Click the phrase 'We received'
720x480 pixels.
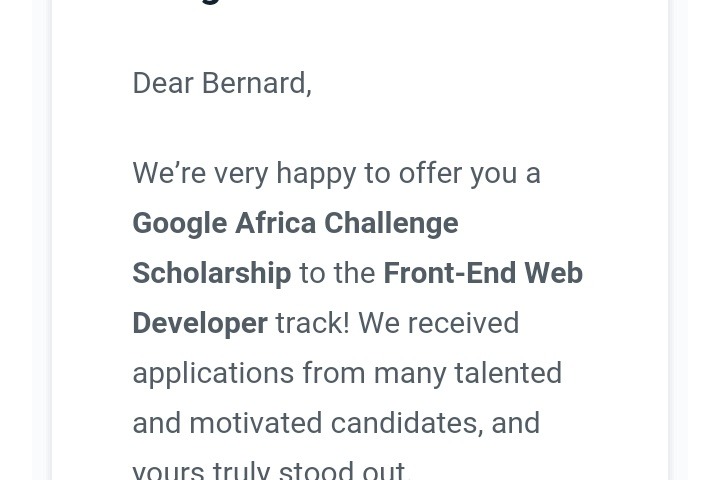(x=439, y=323)
